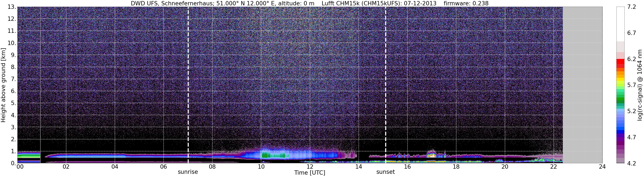Screen dimensions: 644x177
Task: Click the green layer at 00 UTC start
Action: [29, 156]
